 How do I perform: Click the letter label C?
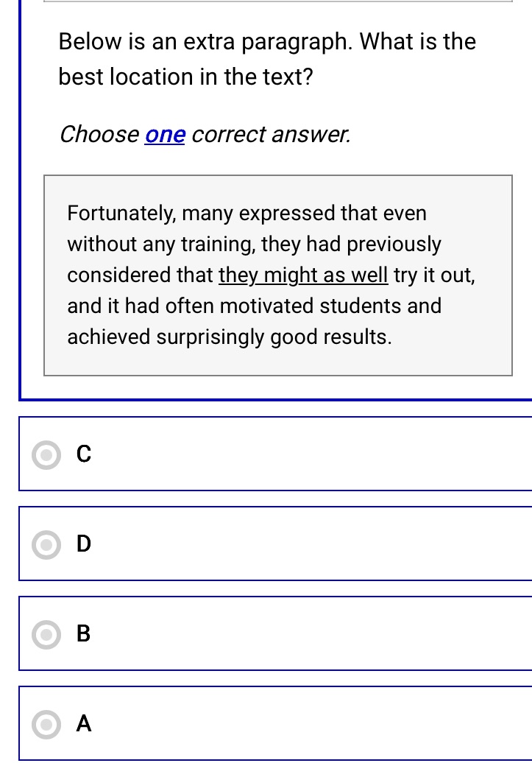[x=83, y=454]
